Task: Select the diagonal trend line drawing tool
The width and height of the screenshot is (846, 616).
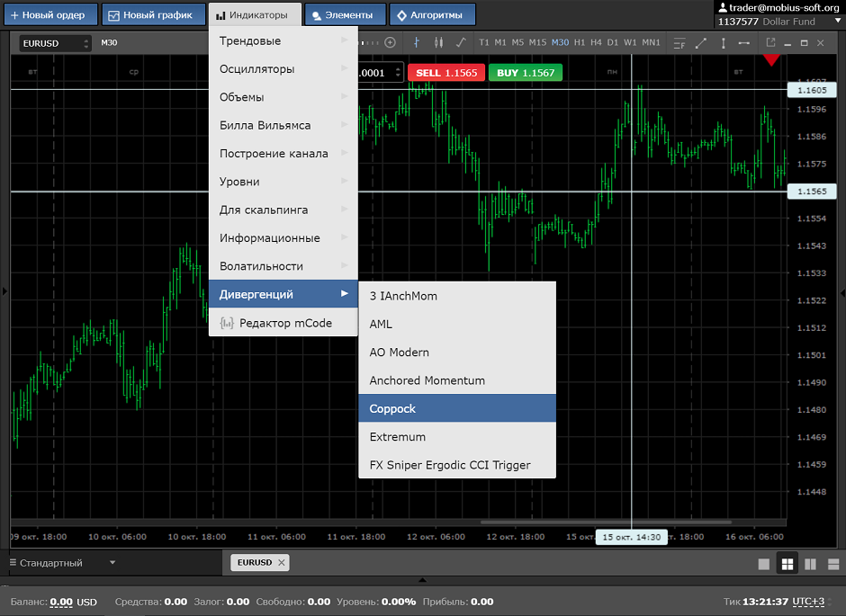Action: [701, 43]
